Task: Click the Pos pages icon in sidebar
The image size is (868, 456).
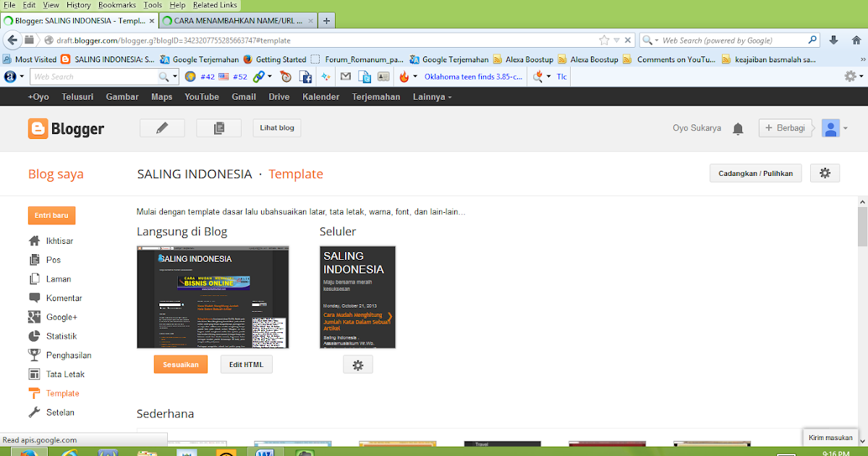Action: tap(34, 260)
